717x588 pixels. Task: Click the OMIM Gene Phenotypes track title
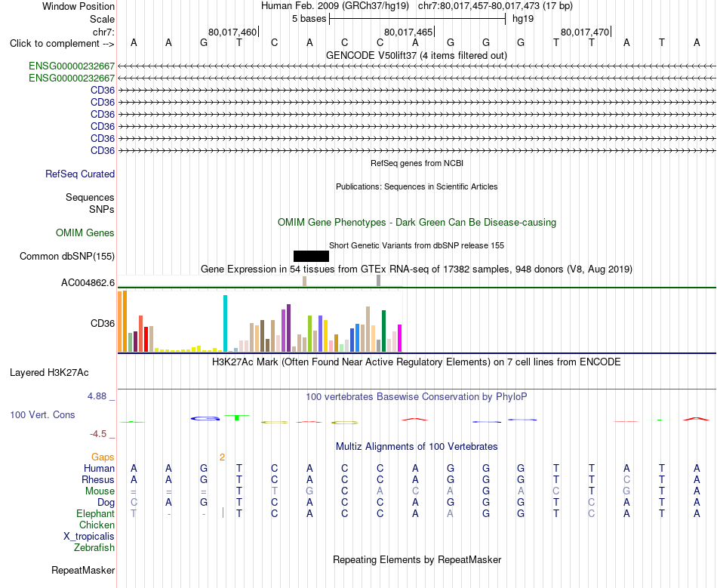[417, 222]
